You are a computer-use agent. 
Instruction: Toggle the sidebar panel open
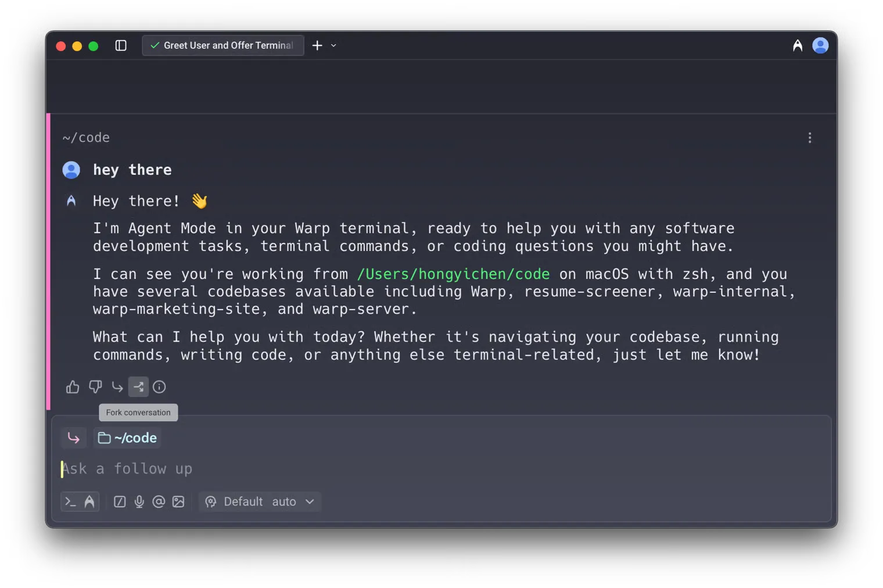121,45
